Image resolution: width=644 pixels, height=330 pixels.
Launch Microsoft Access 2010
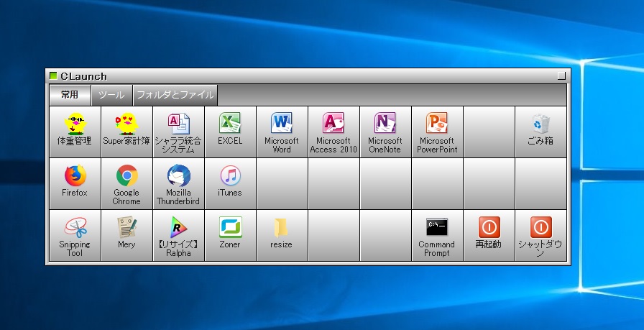pyautogui.click(x=333, y=131)
